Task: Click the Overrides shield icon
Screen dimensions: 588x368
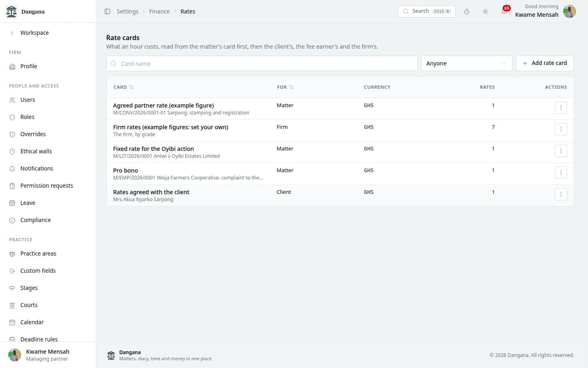Action: click(x=12, y=134)
